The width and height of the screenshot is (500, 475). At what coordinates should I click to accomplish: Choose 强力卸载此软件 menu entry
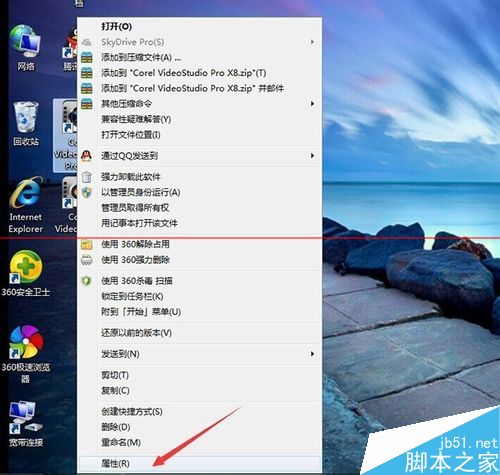[200, 177]
